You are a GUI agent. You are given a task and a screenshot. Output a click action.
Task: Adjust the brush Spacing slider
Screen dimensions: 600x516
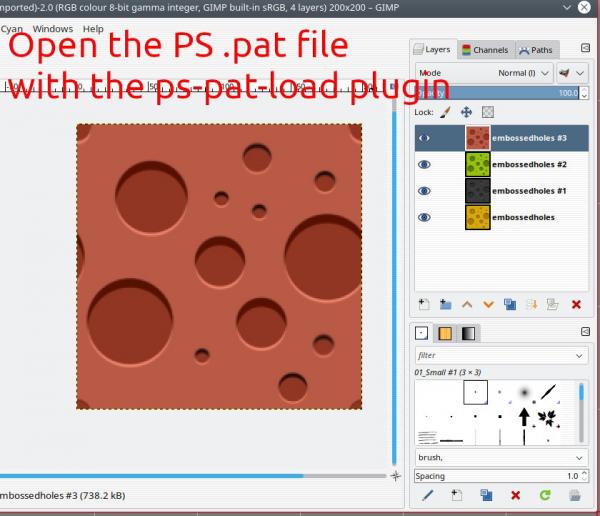tap(496, 476)
